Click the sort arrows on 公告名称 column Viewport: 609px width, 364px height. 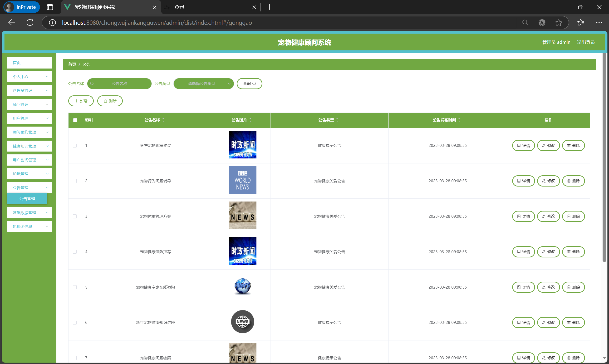[x=163, y=120]
